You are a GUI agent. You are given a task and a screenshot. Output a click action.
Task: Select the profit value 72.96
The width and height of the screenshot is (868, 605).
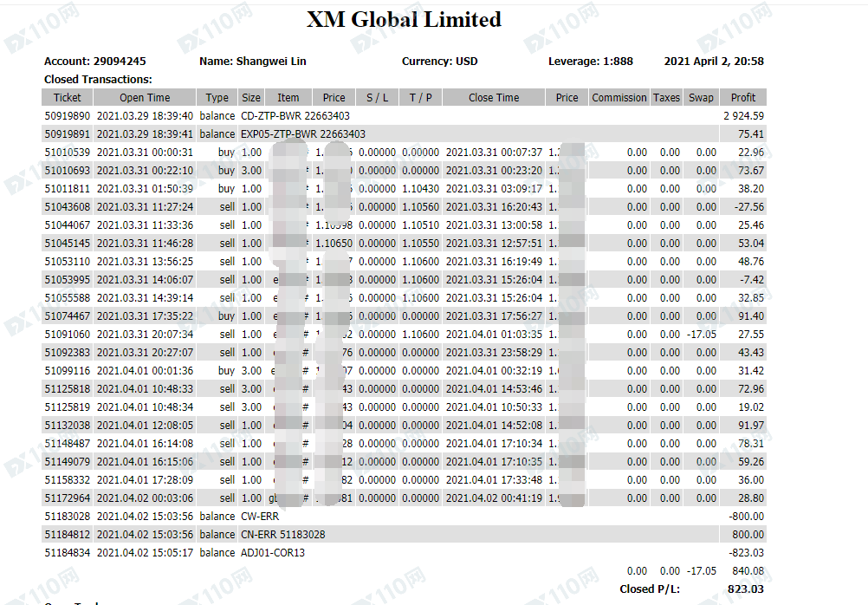pyautogui.click(x=751, y=389)
